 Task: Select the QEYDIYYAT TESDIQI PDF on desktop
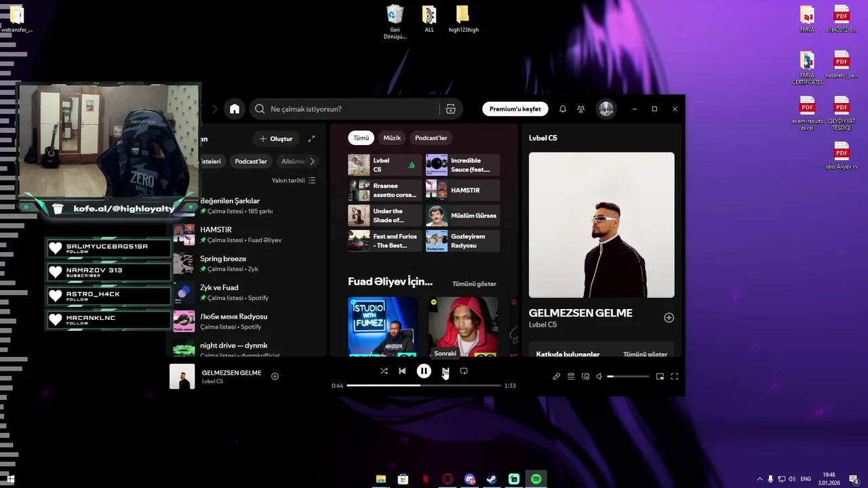click(x=842, y=113)
